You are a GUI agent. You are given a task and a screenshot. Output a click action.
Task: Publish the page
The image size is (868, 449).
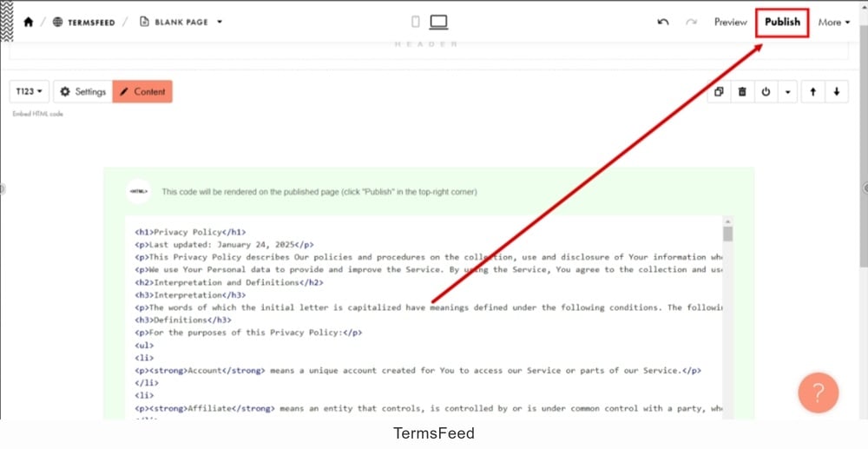(782, 22)
